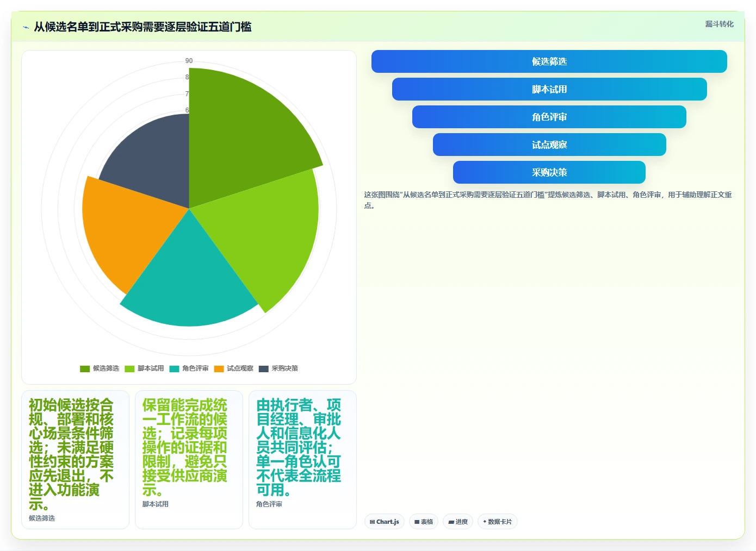
Task: Click the 候选筛选 caption under the first card
Action: pyautogui.click(x=42, y=518)
